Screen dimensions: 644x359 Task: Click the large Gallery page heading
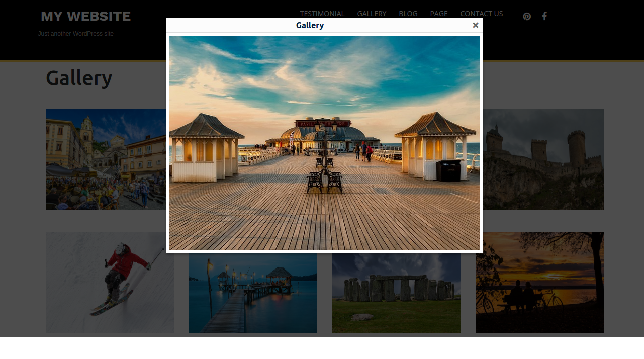coord(79,78)
